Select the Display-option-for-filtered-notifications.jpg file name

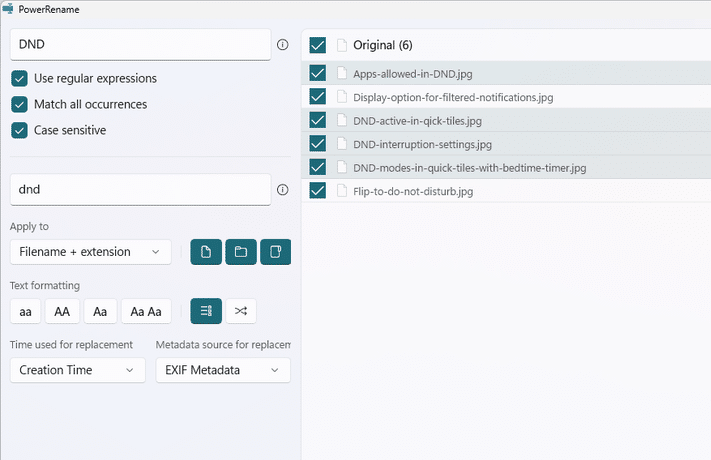pyautogui.click(x=453, y=98)
